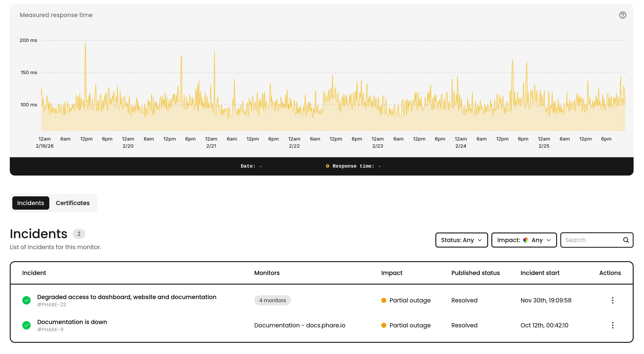
Task: Expand the 4 monitors badge
Action: pos(272,300)
